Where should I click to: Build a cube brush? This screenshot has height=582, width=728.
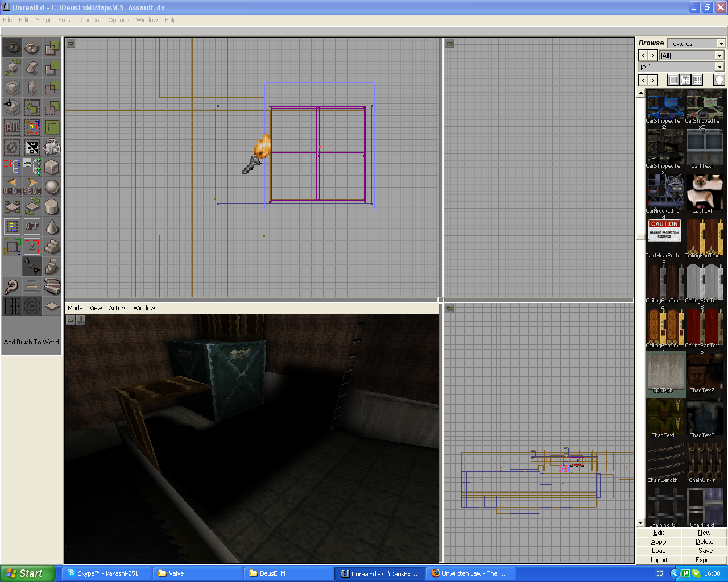point(52,167)
